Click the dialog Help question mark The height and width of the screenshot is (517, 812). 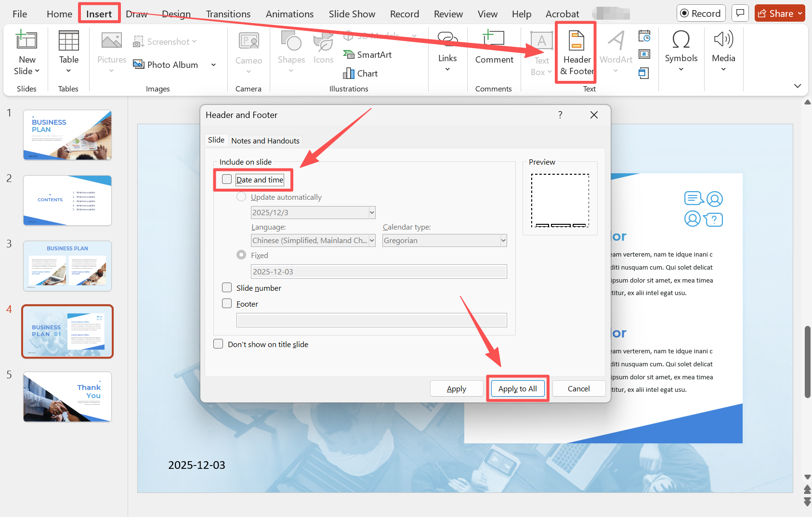tap(560, 115)
